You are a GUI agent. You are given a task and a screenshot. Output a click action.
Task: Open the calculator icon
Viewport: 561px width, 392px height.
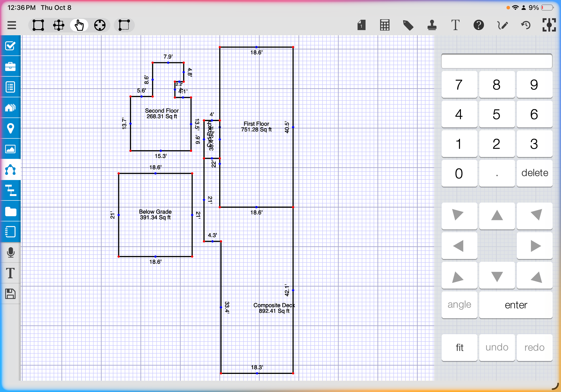(385, 25)
